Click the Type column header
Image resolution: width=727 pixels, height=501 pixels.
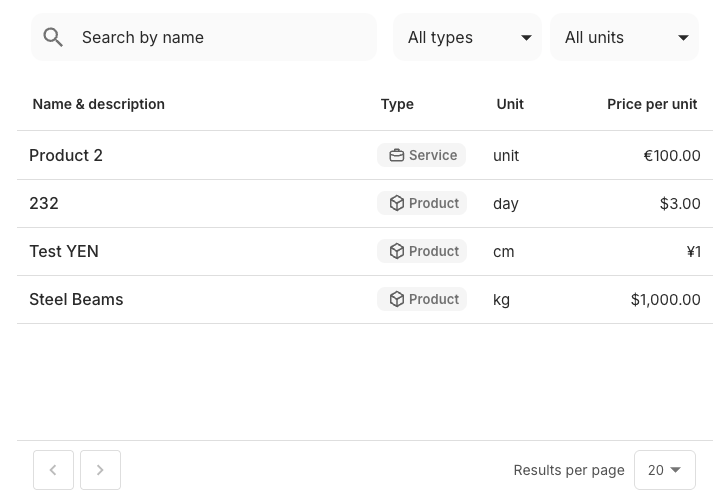[397, 104]
